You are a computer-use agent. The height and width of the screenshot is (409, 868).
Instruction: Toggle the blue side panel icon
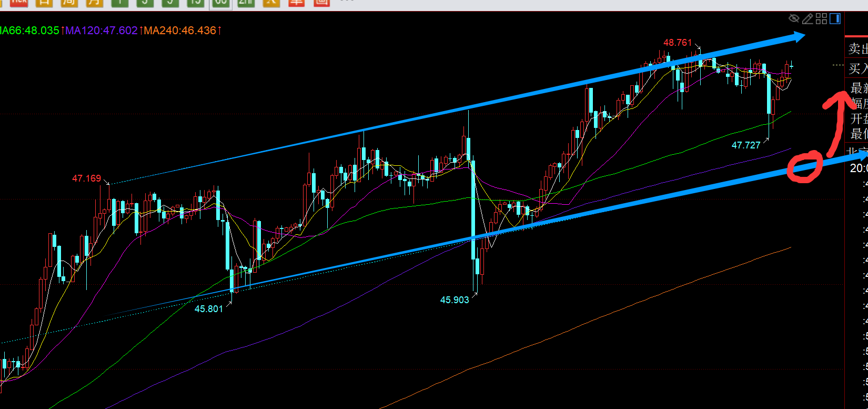[835, 19]
